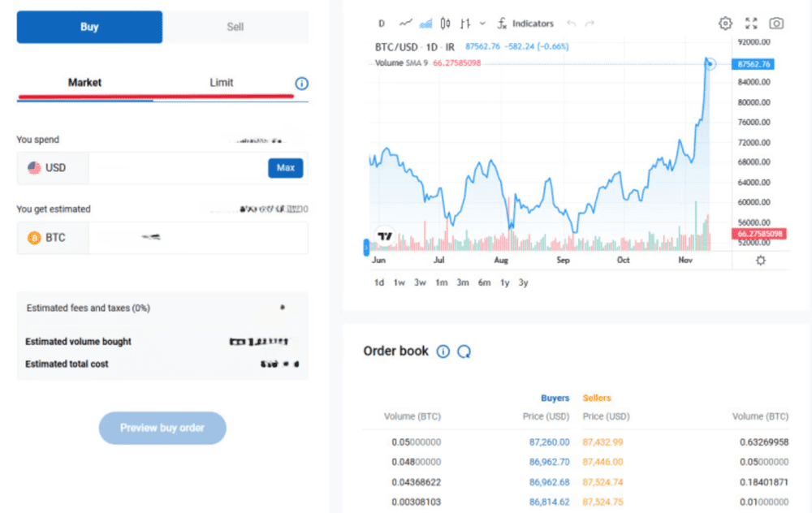Click the red volume label 66.27585098
The image size is (812, 513).
(759, 234)
